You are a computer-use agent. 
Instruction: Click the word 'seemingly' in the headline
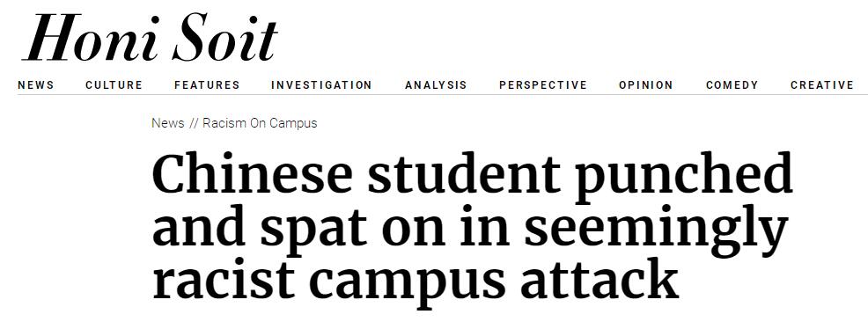click(x=656, y=231)
